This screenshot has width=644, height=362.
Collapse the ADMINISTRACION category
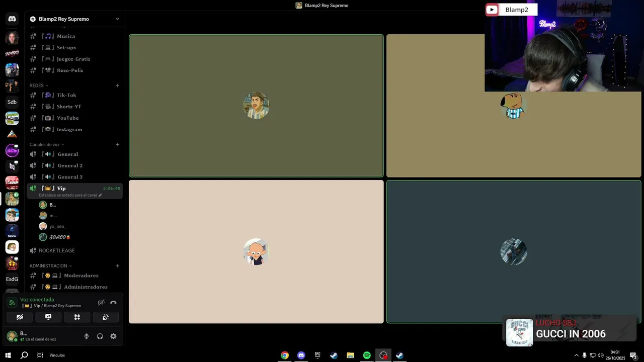coord(50,266)
